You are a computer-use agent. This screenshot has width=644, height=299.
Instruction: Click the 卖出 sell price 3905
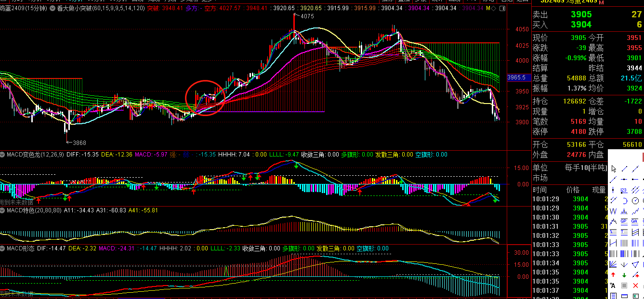[x=581, y=14]
